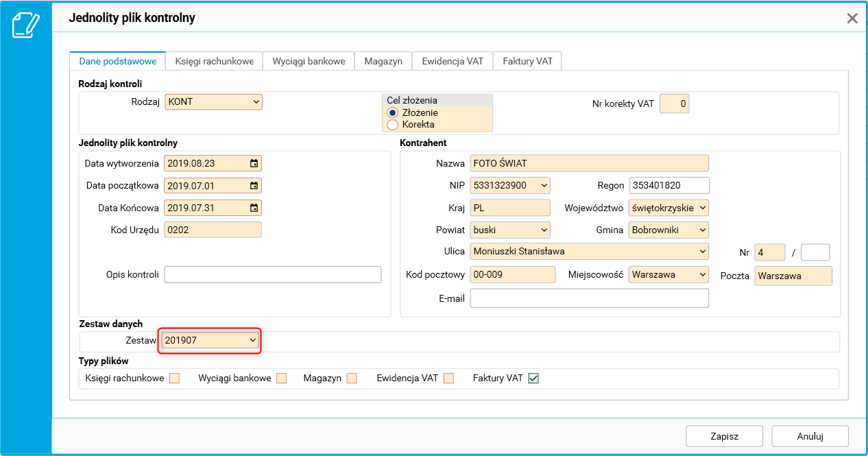
Task: Click the Kod pocztowy field 00-009
Action: 513,274
